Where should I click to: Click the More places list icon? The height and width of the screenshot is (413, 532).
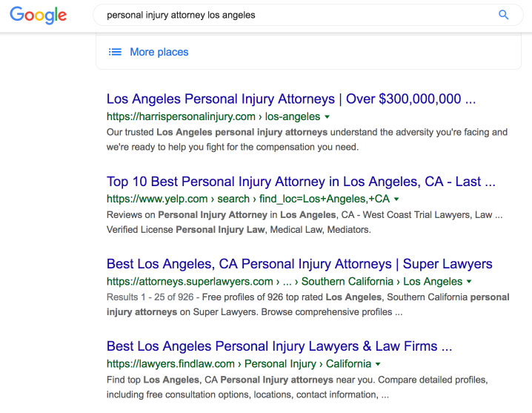[x=115, y=52]
